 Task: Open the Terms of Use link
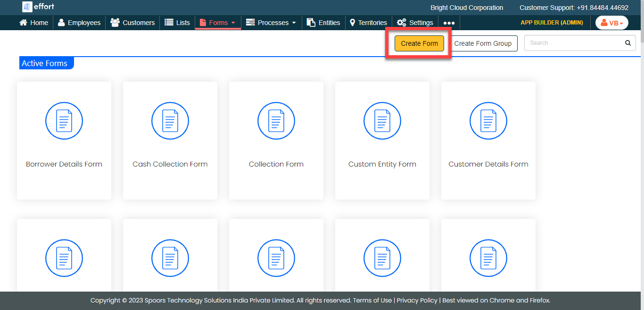[372, 301]
